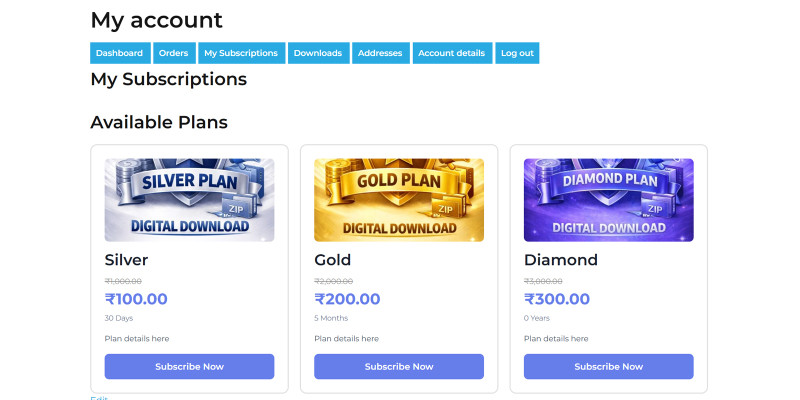Click the ₹200.00 Gold price

click(347, 298)
